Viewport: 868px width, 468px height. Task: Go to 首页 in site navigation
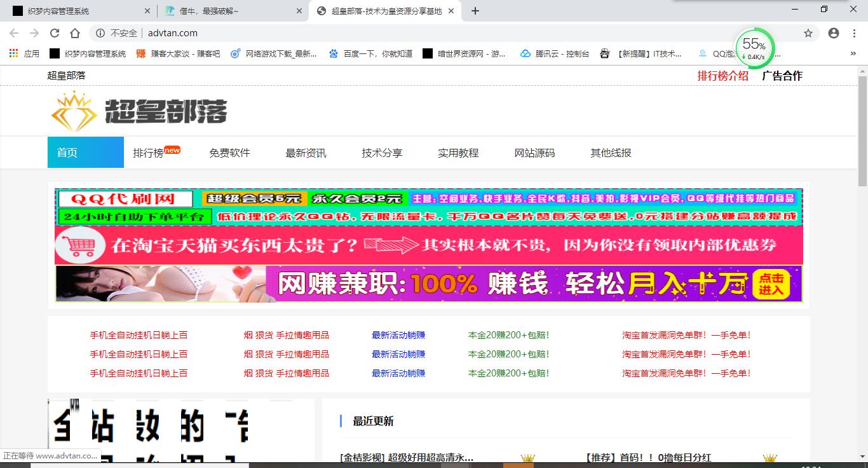[x=86, y=153]
